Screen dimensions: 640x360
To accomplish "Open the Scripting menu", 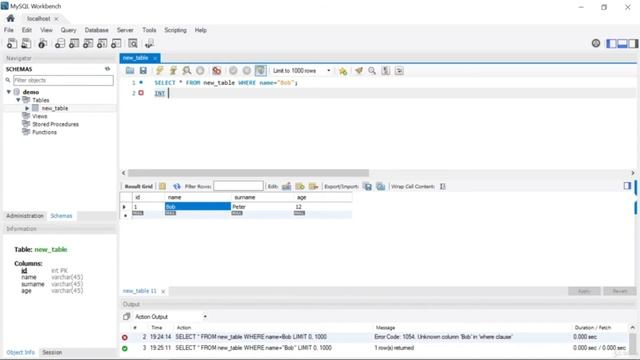I will tap(176, 30).
